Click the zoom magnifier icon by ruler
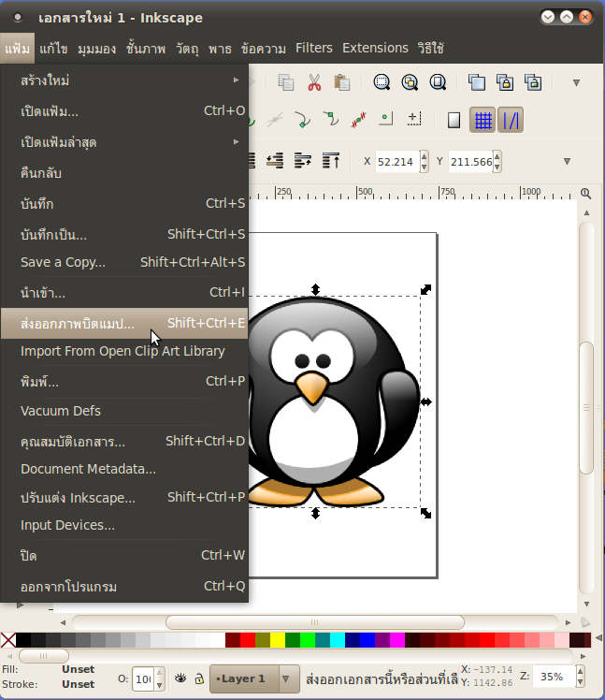This screenshot has width=605, height=700. (585, 194)
